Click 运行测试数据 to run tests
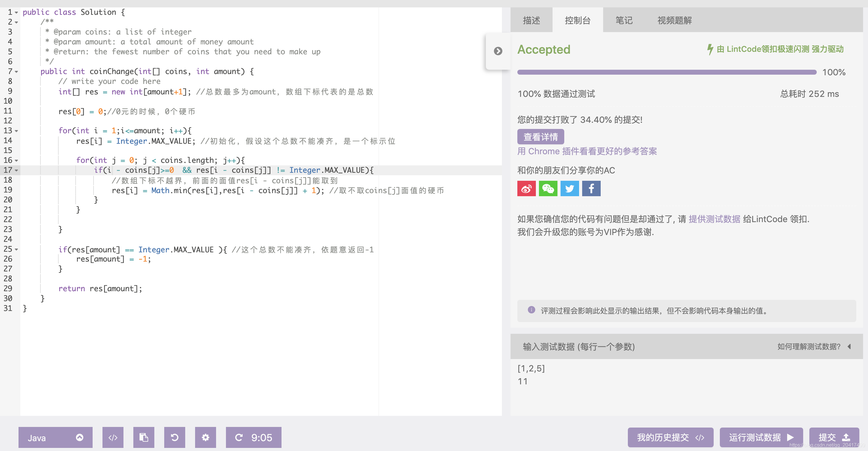The width and height of the screenshot is (868, 451). point(761,437)
